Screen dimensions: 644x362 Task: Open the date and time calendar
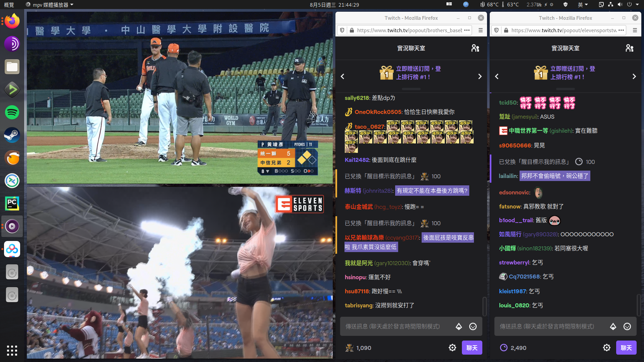click(334, 5)
